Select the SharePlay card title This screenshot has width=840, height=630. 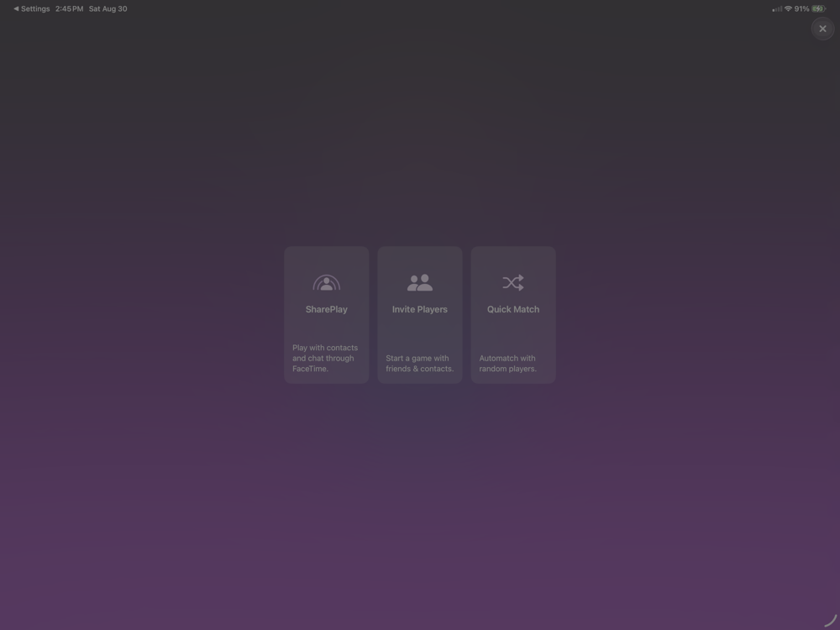click(326, 309)
